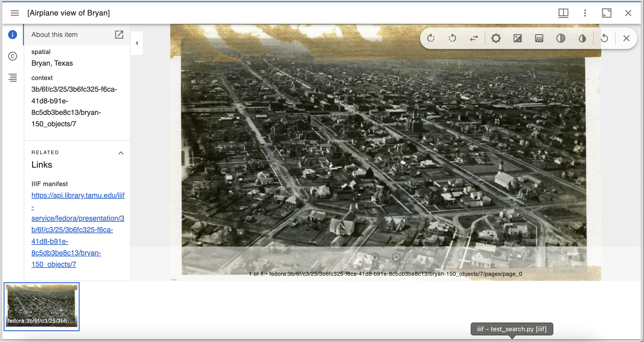Rotate the image clockwise
Viewport: 644px width, 342px height.
click(431, 38)
